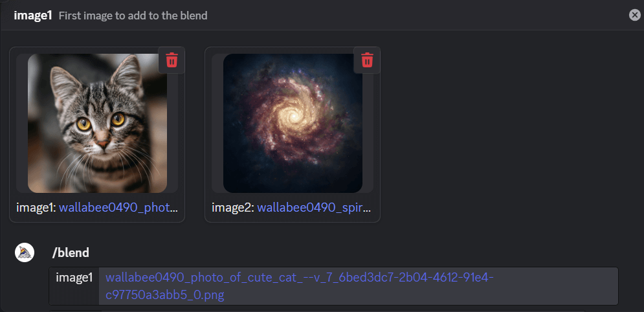This screenshot has width=644, height=312.
Task: Click 'First image to add to the blend' description
Action: pyautogui.click(x=133, y=16)
